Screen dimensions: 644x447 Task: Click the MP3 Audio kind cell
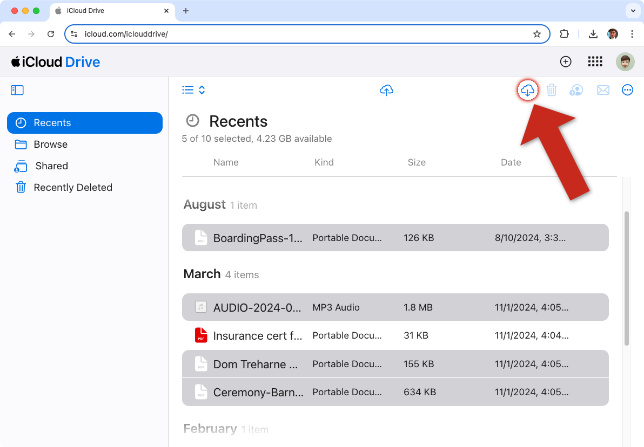(336, 307)
